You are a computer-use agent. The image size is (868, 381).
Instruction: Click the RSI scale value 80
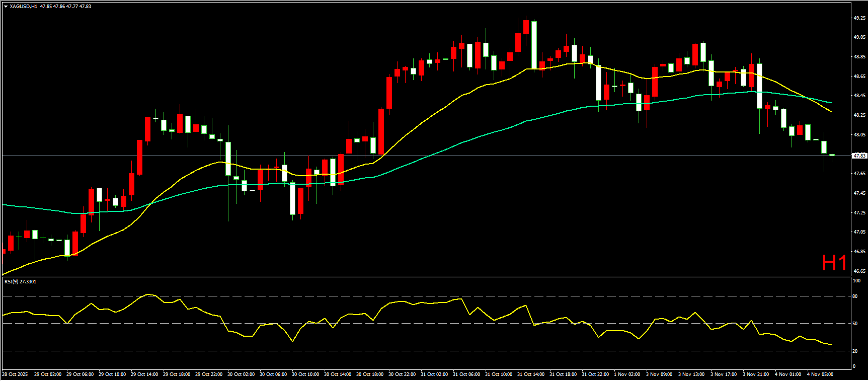(x=855, y=296)
